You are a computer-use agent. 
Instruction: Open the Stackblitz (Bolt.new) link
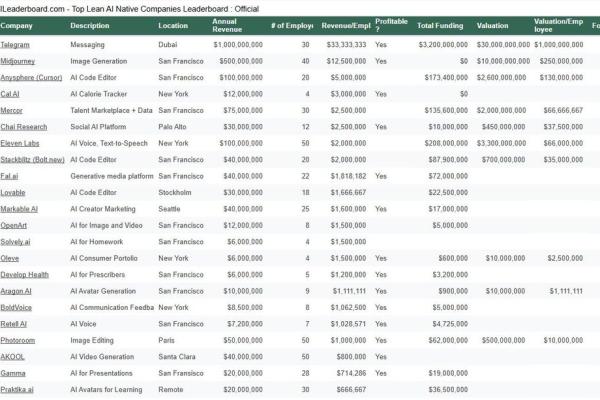pos(33,160)
